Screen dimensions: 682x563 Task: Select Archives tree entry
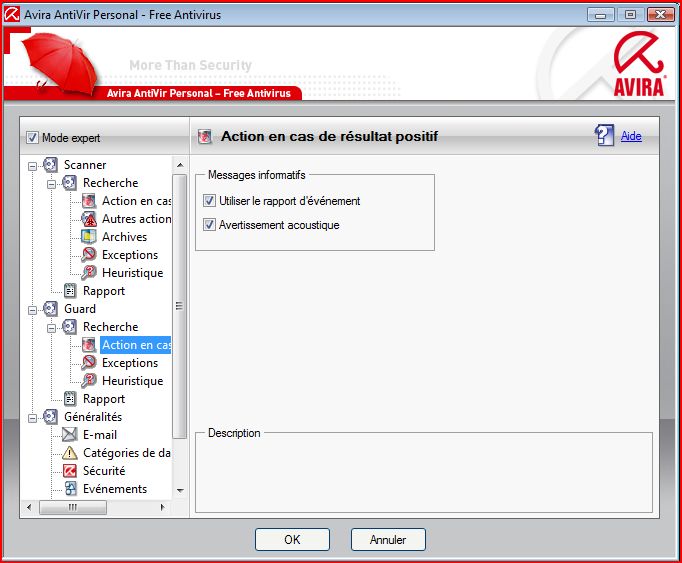124,237
